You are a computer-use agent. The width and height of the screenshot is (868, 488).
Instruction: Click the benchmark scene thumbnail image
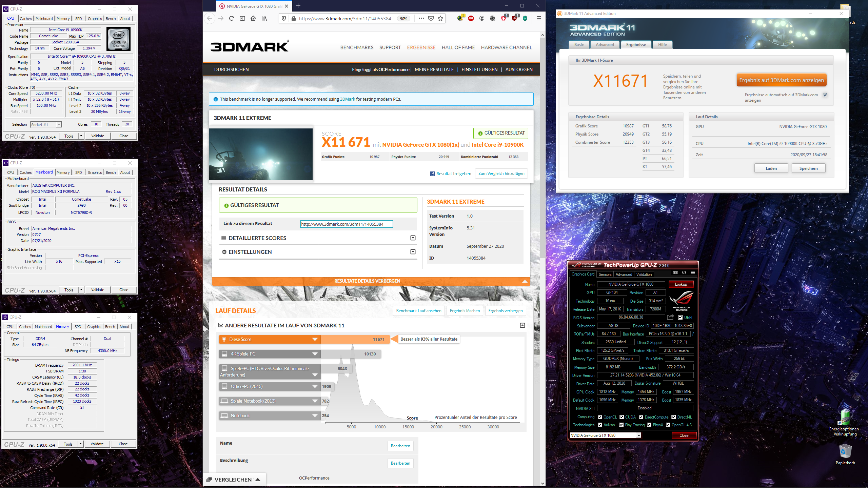tap(261, 154)
